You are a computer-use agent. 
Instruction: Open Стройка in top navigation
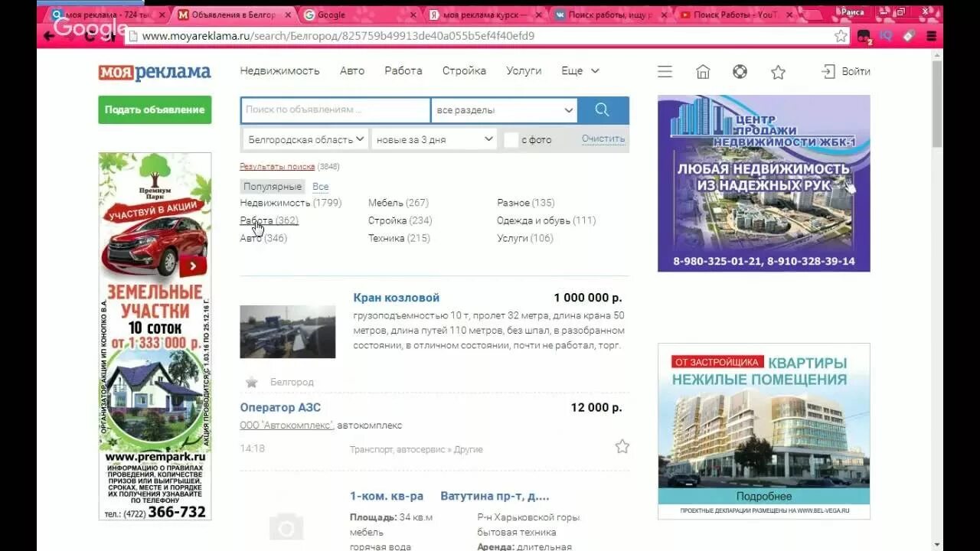pyautogui.click(x=464, y=71)
